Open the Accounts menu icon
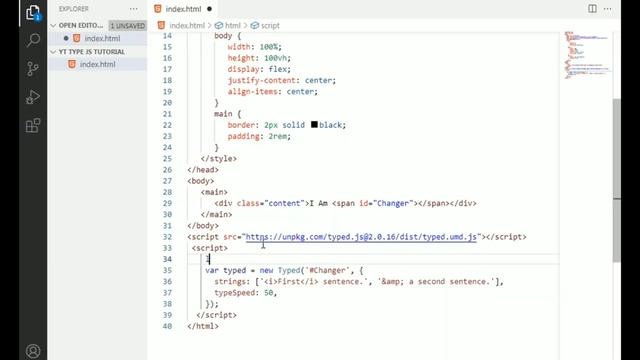The height and width of the screenshot is (360, 640). (33, 351)
